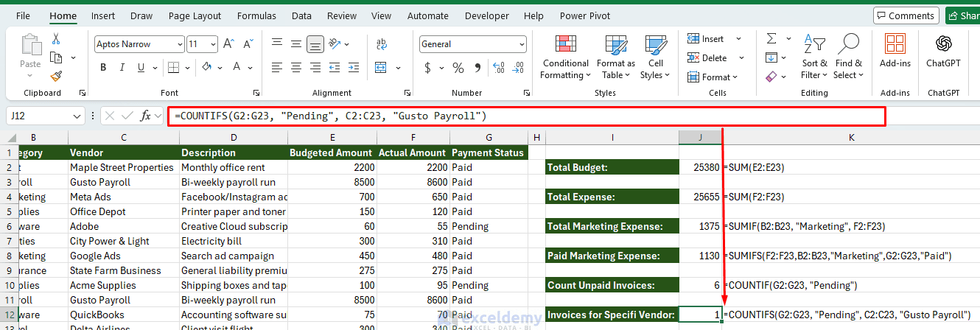Image resolution: width=980 pixels, height=330 pixels.
Task: Toggle Underline formatting
Action: [141, 68]
